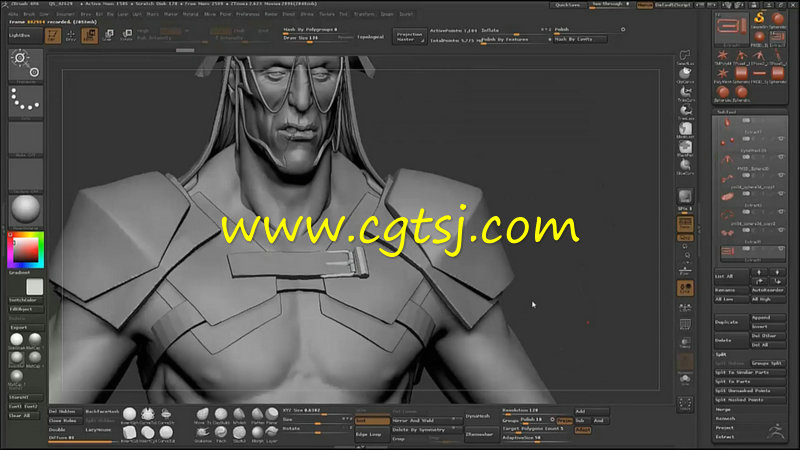Click the Duplicate subtool button
The width and height of the screenshot is (800, 450).
pyautogui.click(x=731, y=322)
